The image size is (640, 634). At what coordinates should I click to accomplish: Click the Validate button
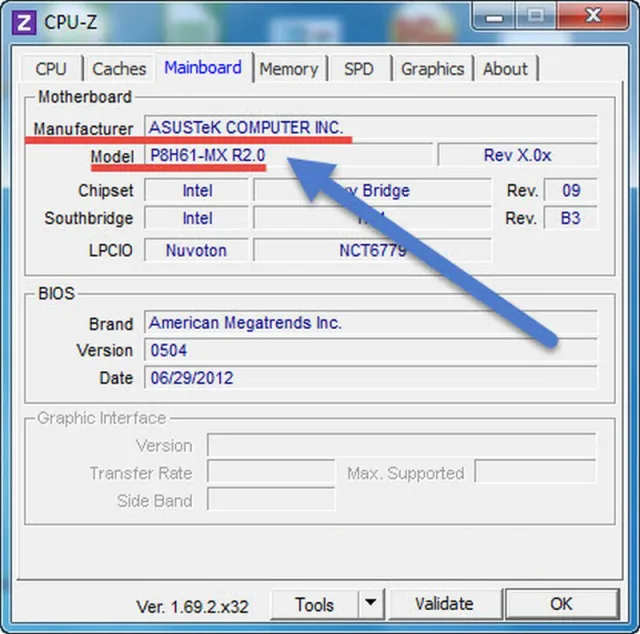(x=444, y=604)
